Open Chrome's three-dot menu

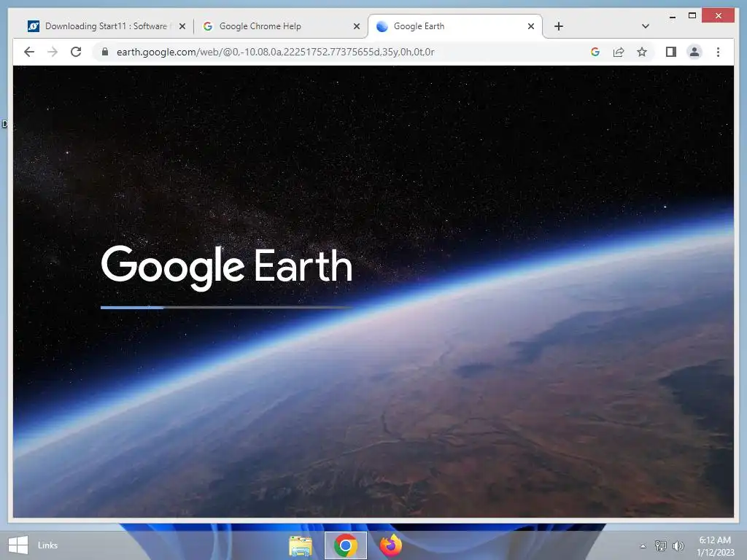coord(718,52)
